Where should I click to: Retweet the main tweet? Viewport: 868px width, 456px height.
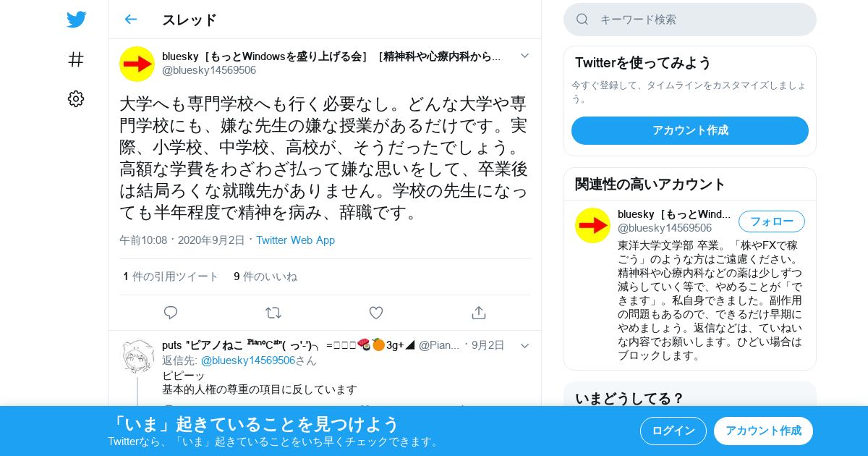tap(273, 313)
